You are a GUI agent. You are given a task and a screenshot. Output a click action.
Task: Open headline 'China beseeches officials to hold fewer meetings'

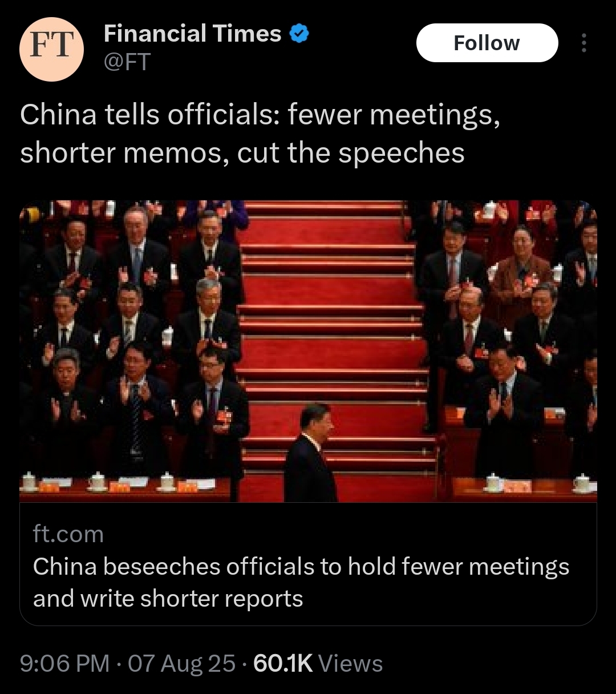click(301, 567)
